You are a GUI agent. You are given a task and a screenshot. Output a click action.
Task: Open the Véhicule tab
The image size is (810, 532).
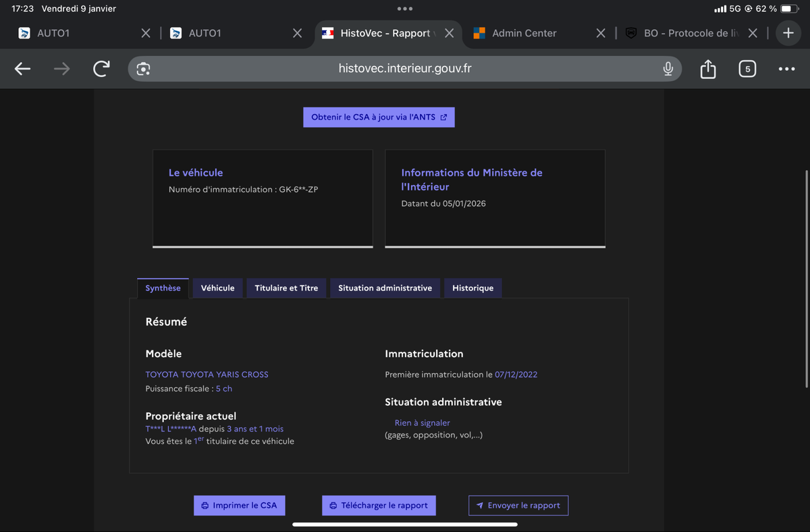point(217,288)
